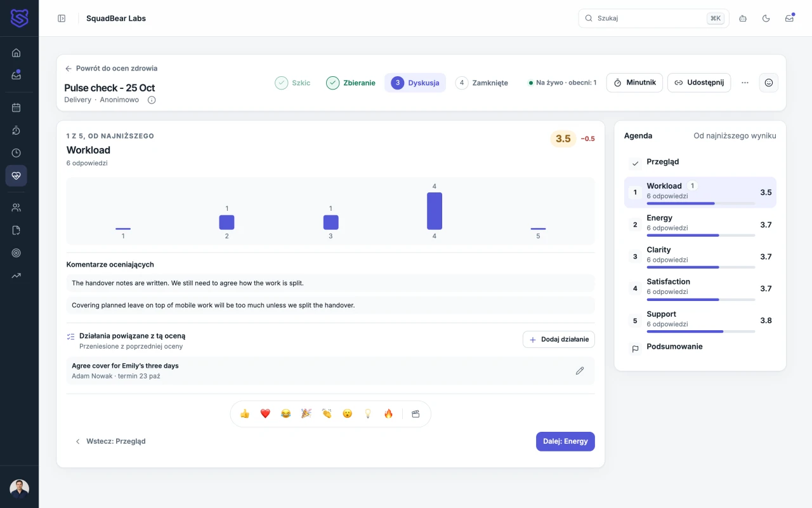Open the Home page from the sidebar

[16, 53]
